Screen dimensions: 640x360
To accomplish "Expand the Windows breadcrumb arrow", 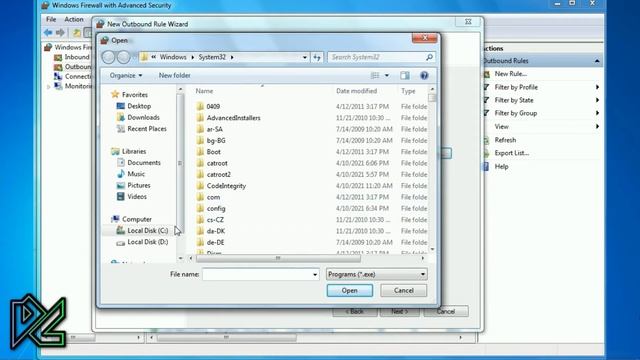I will tap(193, 58).
